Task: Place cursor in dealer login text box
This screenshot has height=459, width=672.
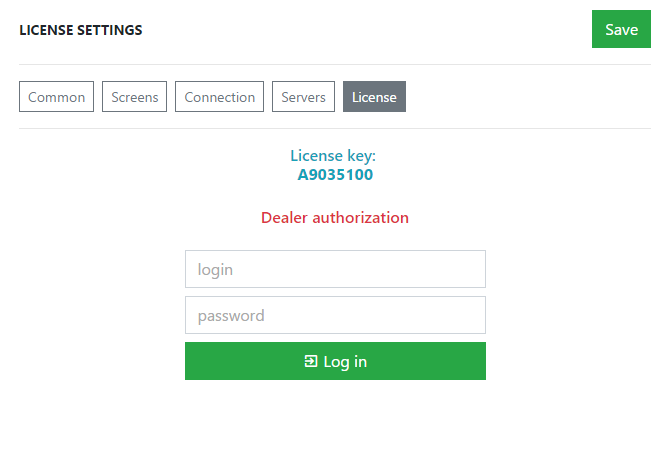Action: point(335,269)
